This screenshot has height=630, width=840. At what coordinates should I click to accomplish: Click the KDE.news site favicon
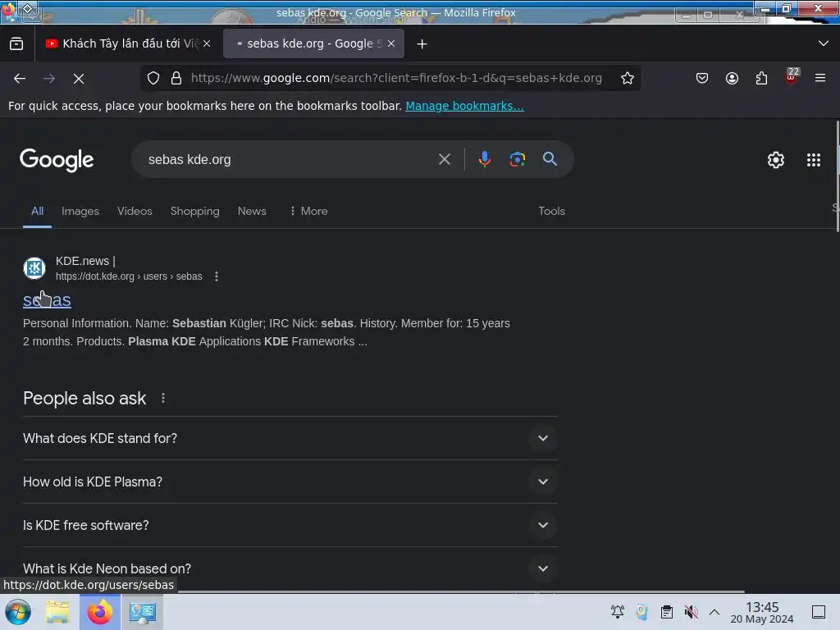point(34,268)
